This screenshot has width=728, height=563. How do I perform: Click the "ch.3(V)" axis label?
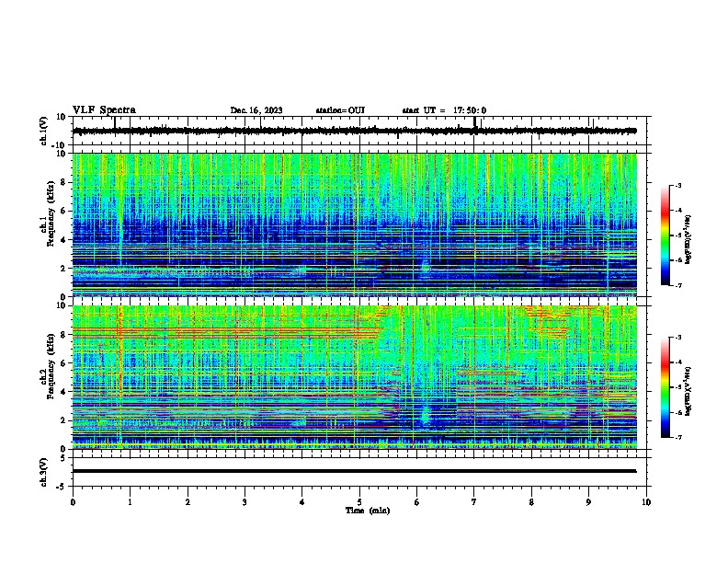pos(44,472)
